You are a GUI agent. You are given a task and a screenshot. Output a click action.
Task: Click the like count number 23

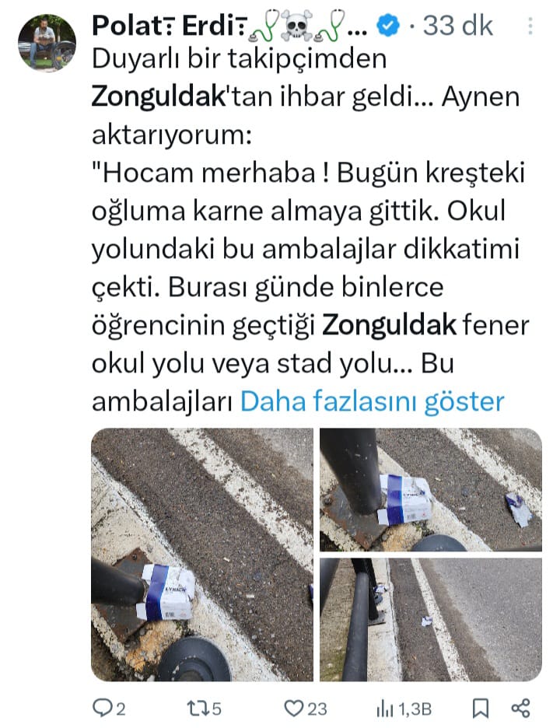click(x=317, y=709)
